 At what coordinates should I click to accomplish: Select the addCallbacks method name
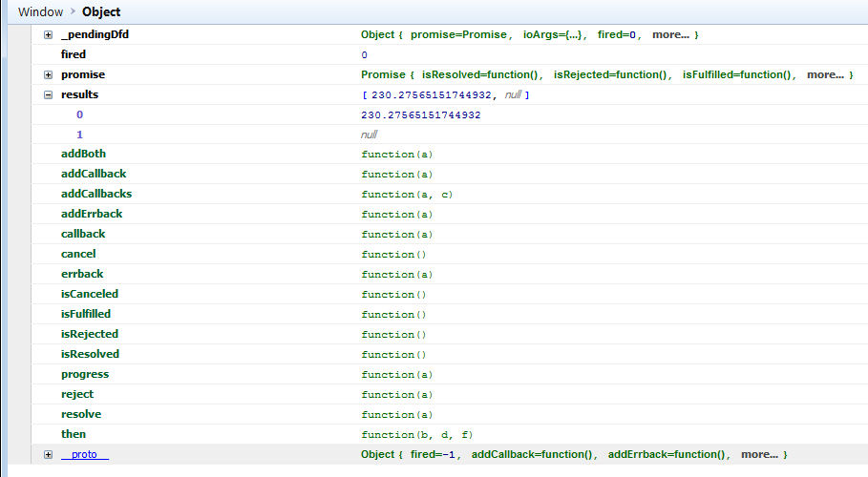pyautogui.click(x=96, y=194)
